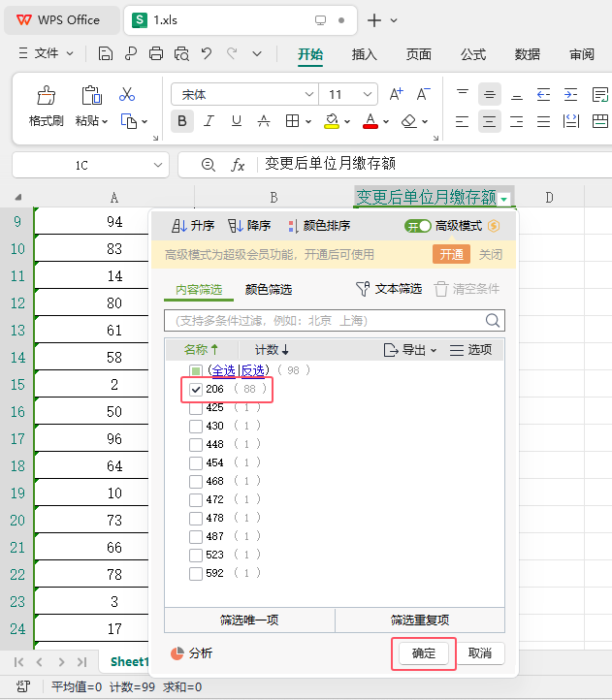Click the orange 开通 button

tap(451, 254)
